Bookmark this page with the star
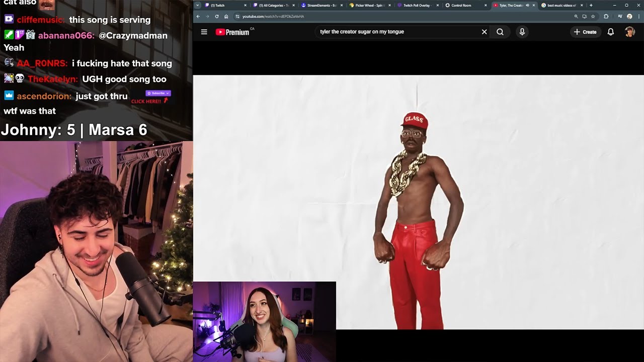The image size is (644, 362). (x=593, y=17)
